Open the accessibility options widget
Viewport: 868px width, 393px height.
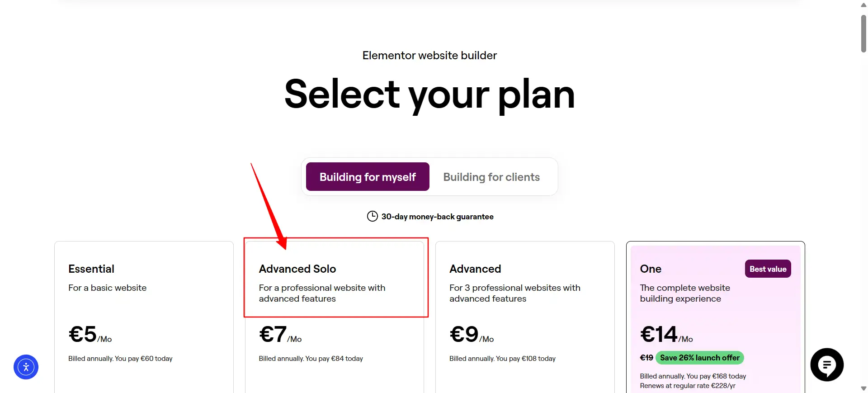coord(26,367)
